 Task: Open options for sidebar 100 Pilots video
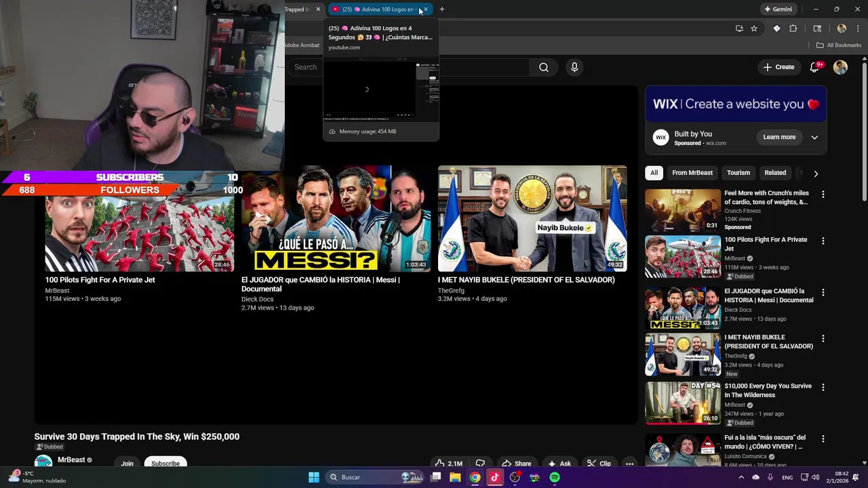coord(823,241)
